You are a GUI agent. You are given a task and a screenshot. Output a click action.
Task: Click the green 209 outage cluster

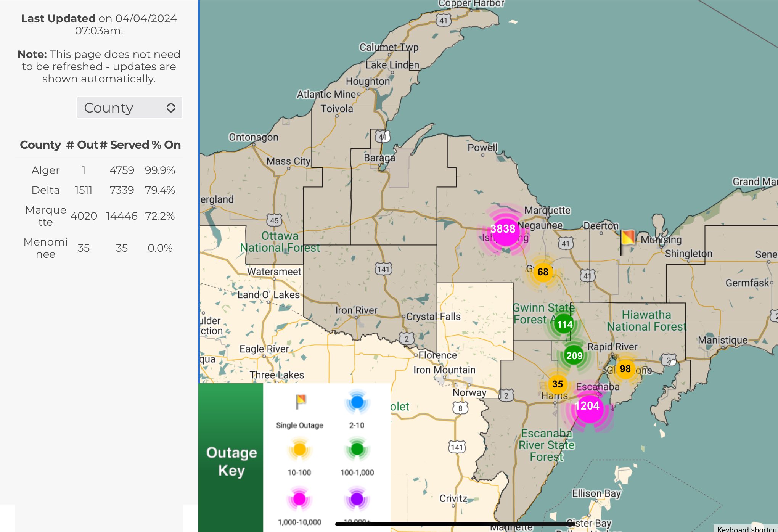(574, 356)
